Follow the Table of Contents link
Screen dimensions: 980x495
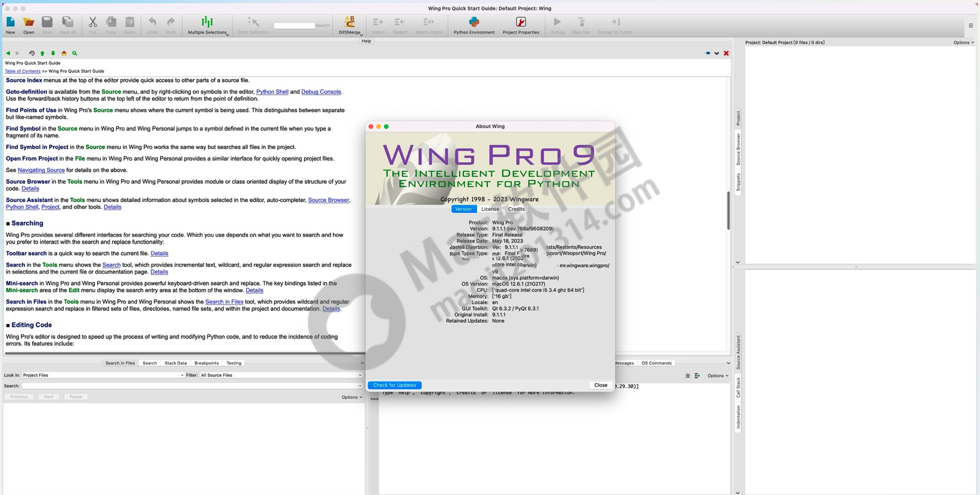tap(22, 71)
